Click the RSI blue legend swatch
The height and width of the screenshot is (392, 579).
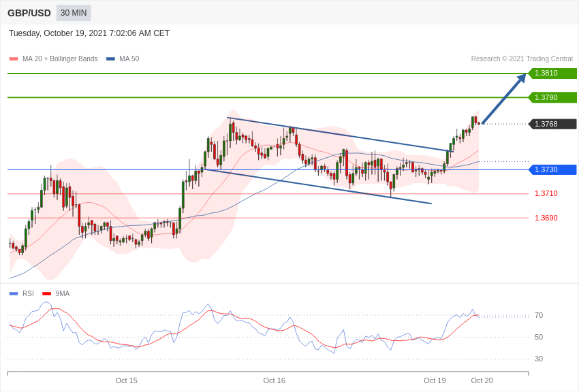(x=14, y=293)
